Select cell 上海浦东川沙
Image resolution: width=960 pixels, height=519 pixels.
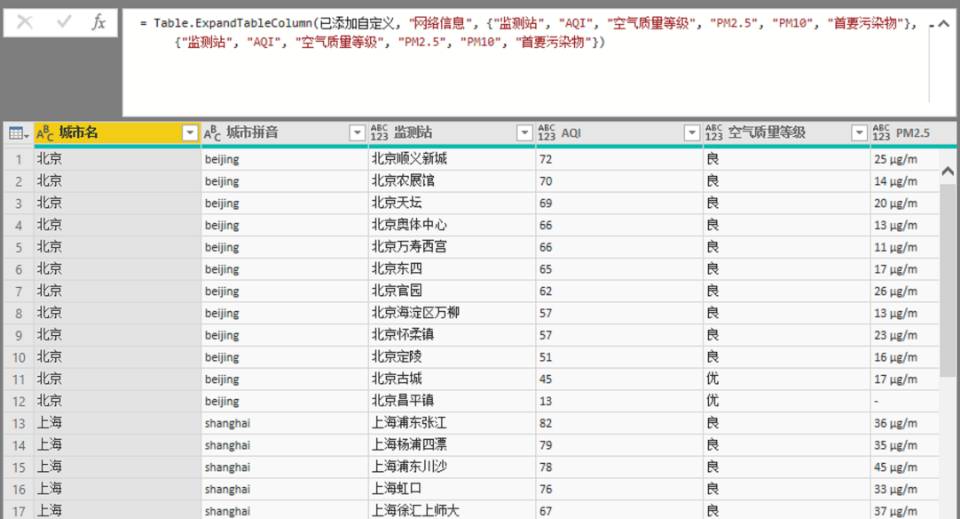(x=452, y=468)
